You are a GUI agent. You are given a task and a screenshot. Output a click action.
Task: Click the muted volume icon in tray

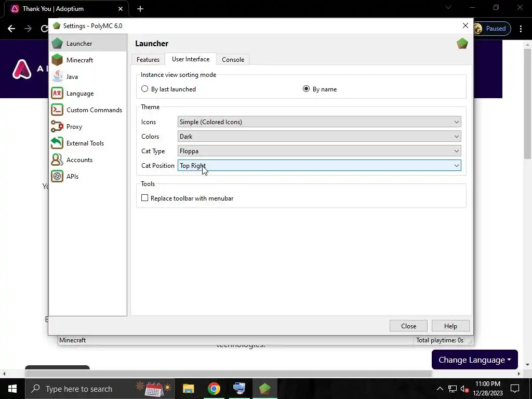pyautogui.click(x=464, y=389)
